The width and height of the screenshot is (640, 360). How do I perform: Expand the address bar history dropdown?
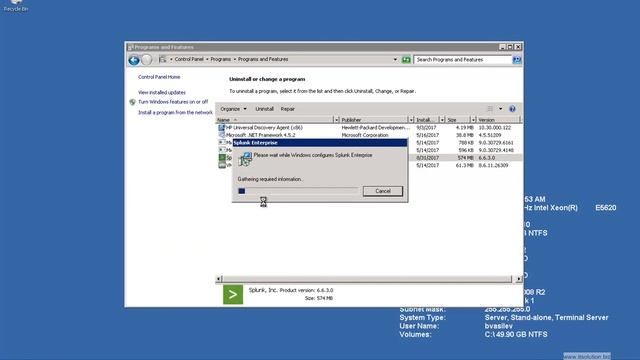[x=395, y=60]
